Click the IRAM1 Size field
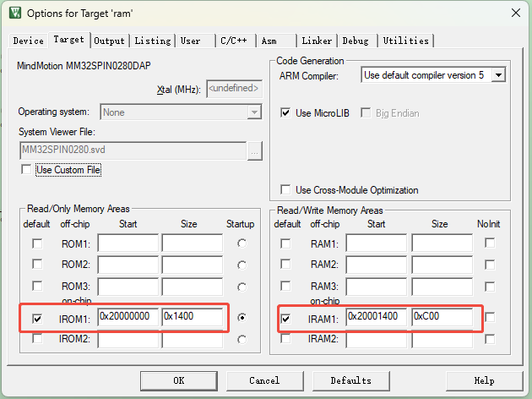This screenshot has width=532, height=399. [441, 317]
